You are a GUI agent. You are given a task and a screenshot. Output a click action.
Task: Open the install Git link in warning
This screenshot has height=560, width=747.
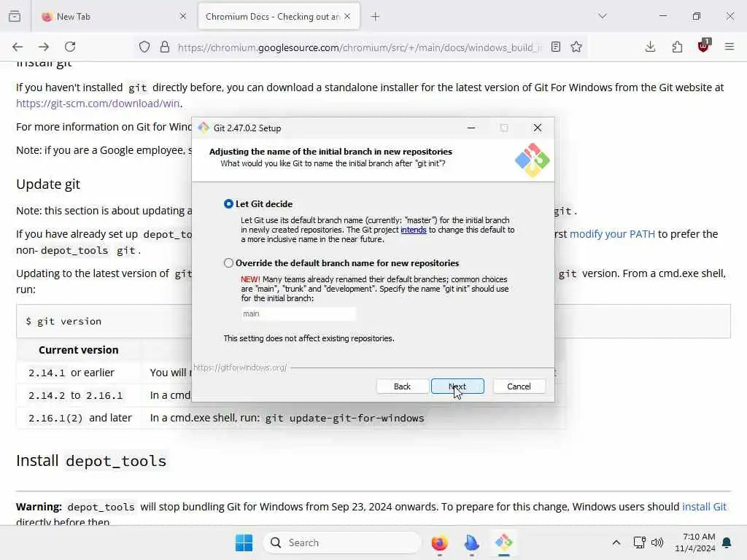pos(704,506)
